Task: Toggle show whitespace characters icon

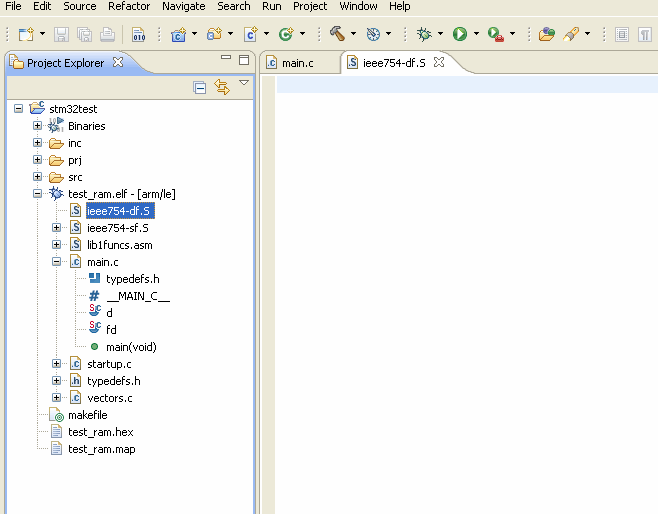Action: pos(645,34)
